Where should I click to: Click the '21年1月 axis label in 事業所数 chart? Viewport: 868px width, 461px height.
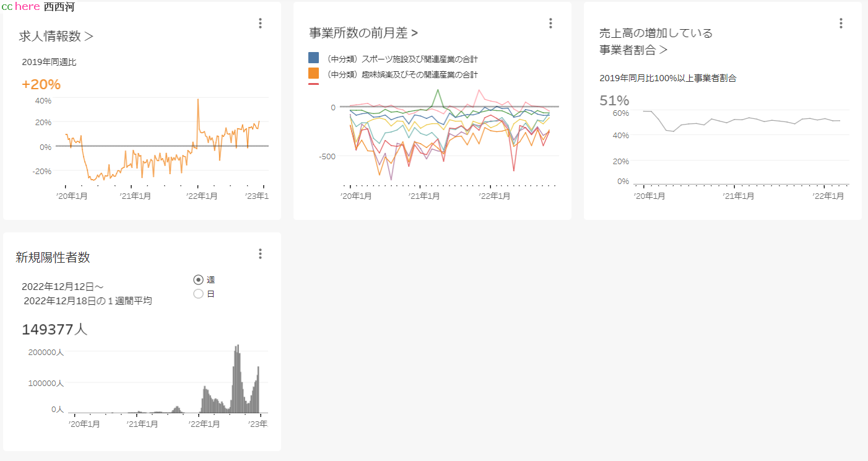(x=424, y=196)
